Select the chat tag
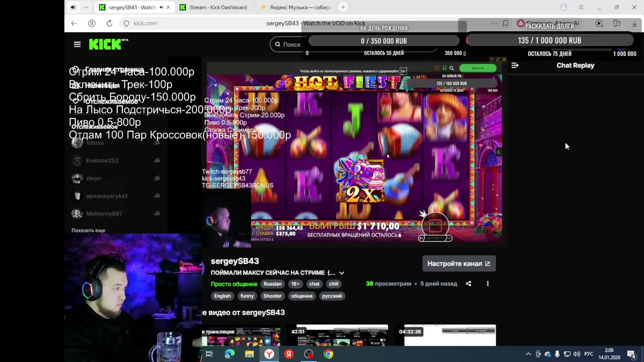Screen dimensions: 644x362 314,284
